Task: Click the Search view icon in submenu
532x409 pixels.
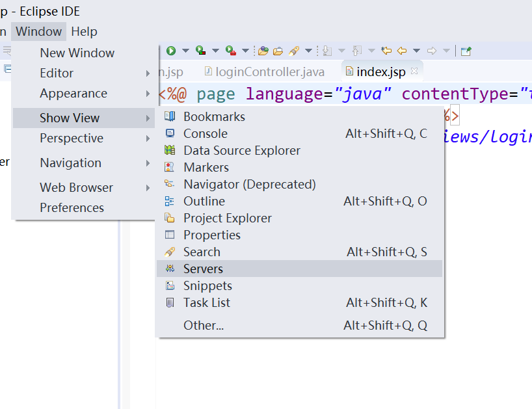Action: point(170,252)
